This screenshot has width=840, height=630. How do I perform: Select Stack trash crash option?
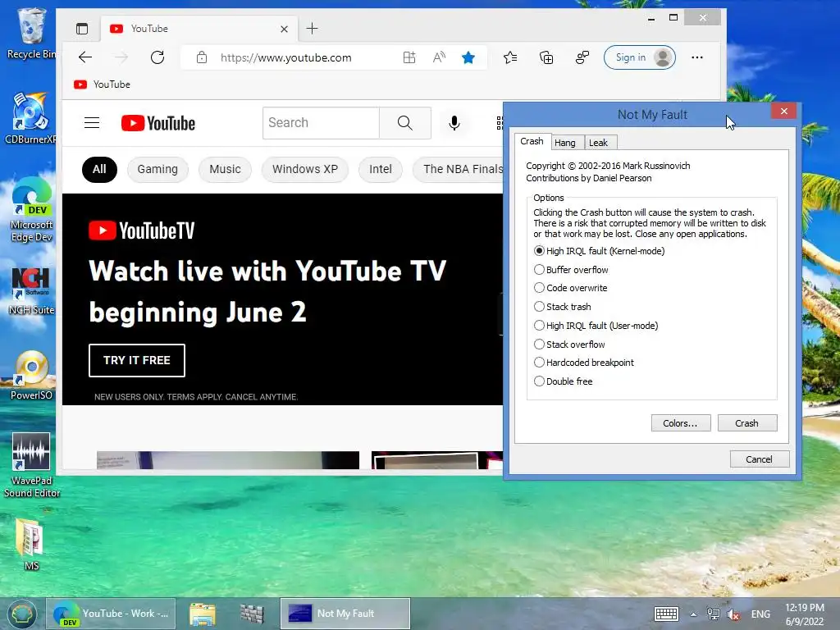click(563, 307)
